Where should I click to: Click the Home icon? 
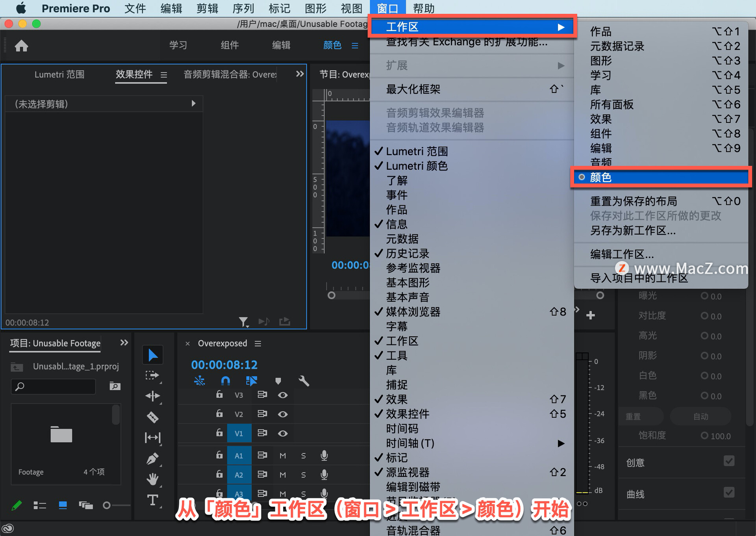tap(21, 46)
